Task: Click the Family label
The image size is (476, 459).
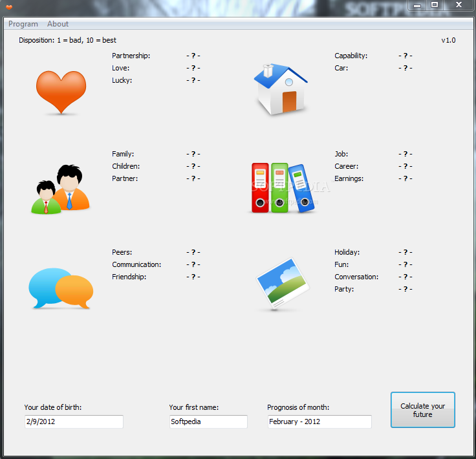Action: 123,154
